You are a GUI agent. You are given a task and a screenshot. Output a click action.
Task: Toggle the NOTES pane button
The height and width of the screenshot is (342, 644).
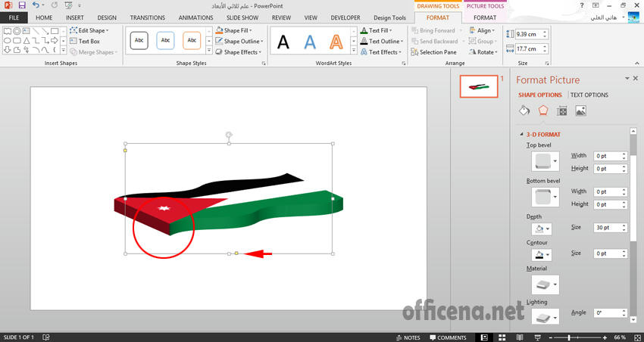[408, 337]
